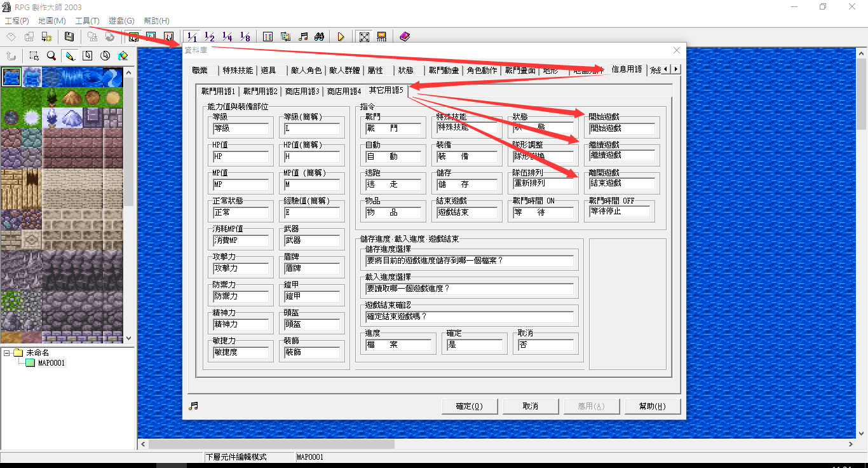Select MAP0001 in the map tree
This screenshot has height=468, width=868.
click(x=51, y=363)
